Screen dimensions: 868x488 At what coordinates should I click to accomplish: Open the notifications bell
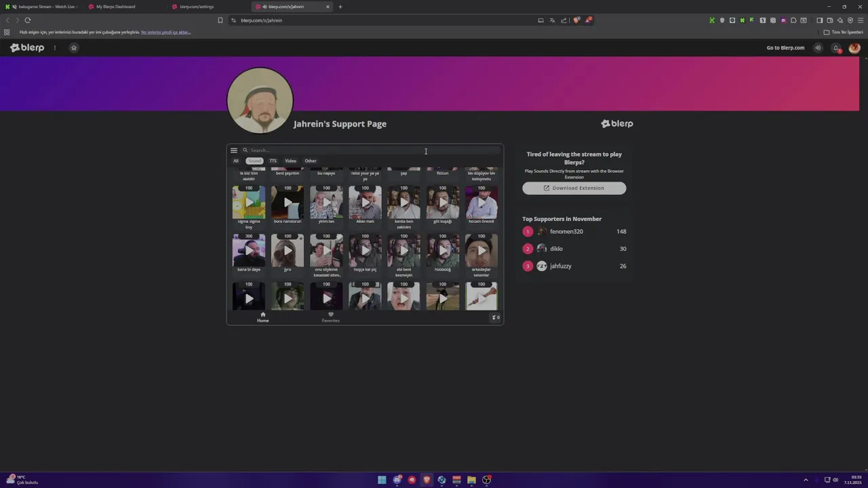[x=836, y=47]
